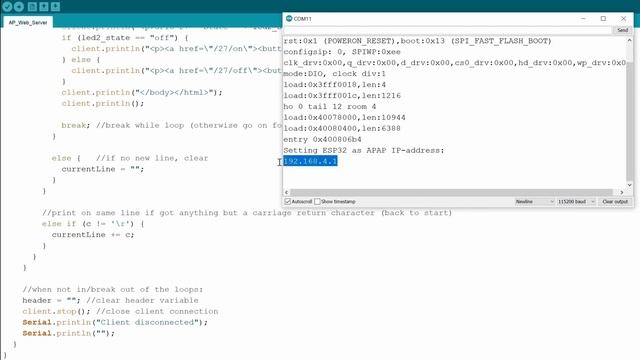
Task: Click the client.println("</body></html>") line
Action: 142,93
